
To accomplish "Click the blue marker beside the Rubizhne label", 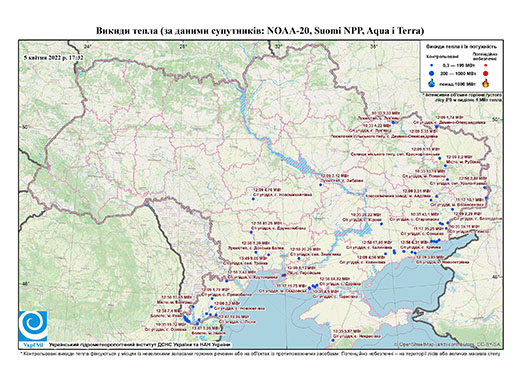I will click(x=445, y=166).
